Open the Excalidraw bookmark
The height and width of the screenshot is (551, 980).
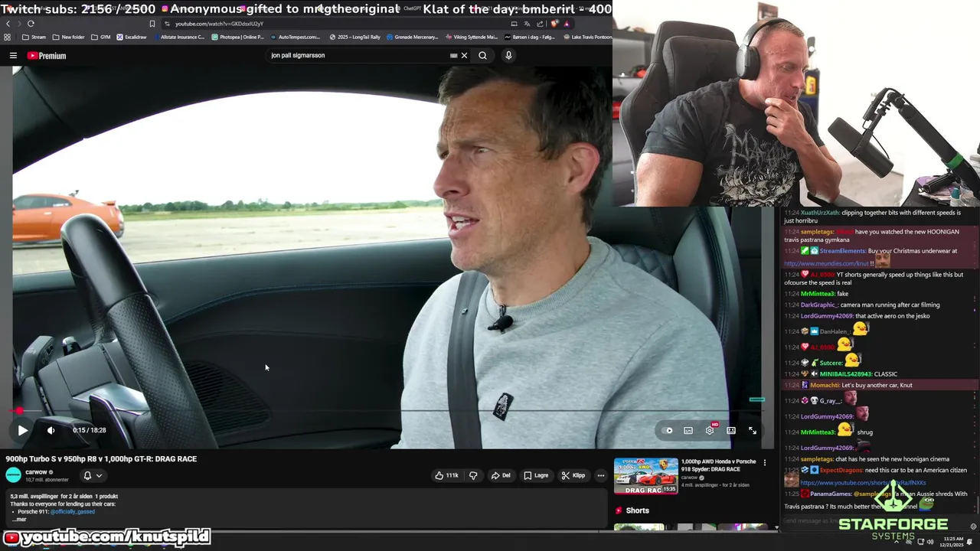(131, 37)
